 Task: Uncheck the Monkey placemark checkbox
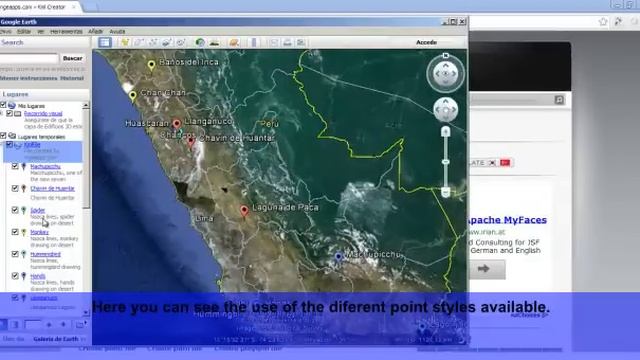15,232
